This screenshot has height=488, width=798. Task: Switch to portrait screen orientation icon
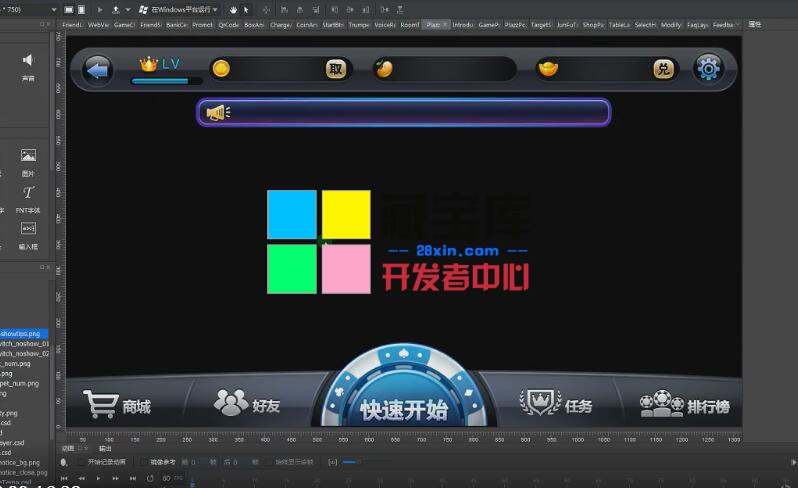[81, 10]
